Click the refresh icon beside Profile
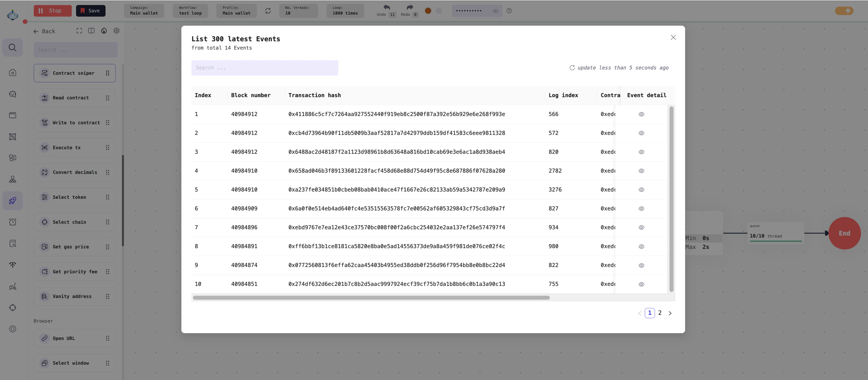 268,11
